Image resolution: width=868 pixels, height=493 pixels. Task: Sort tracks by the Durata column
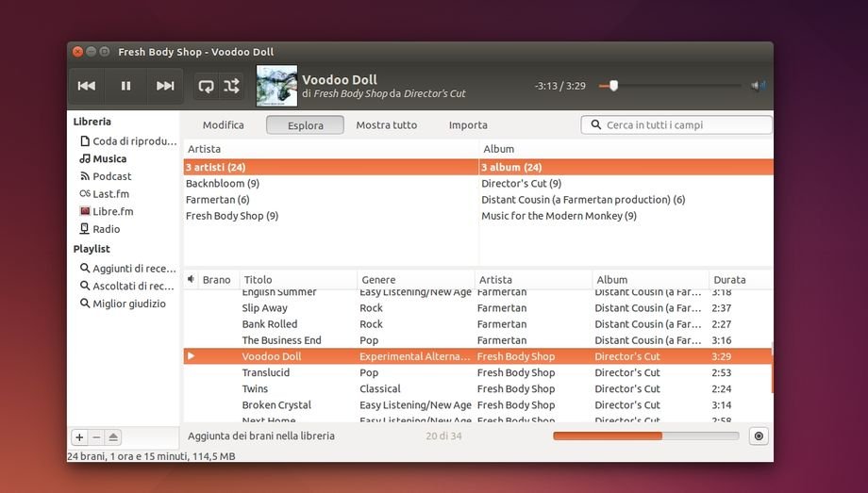(x=729, y=280)
